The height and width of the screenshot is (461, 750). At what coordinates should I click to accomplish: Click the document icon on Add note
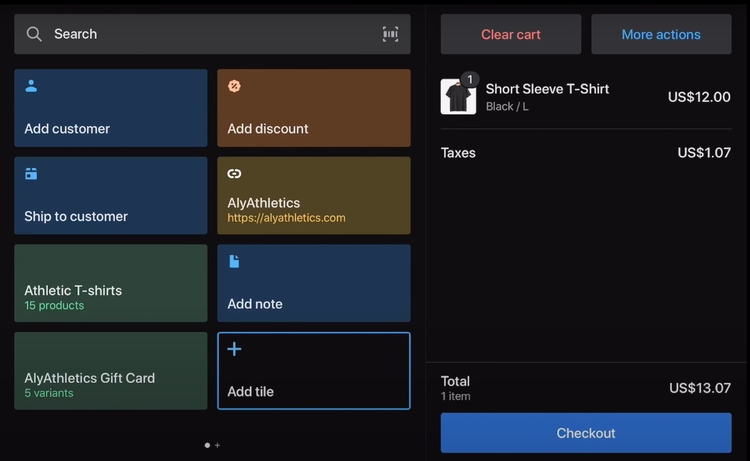coord(234,261)
